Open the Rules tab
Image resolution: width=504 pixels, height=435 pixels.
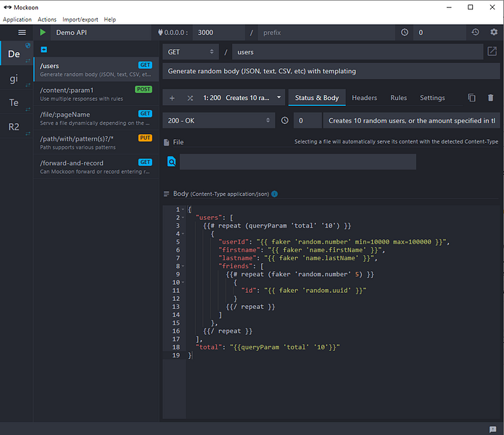(398, 98)
